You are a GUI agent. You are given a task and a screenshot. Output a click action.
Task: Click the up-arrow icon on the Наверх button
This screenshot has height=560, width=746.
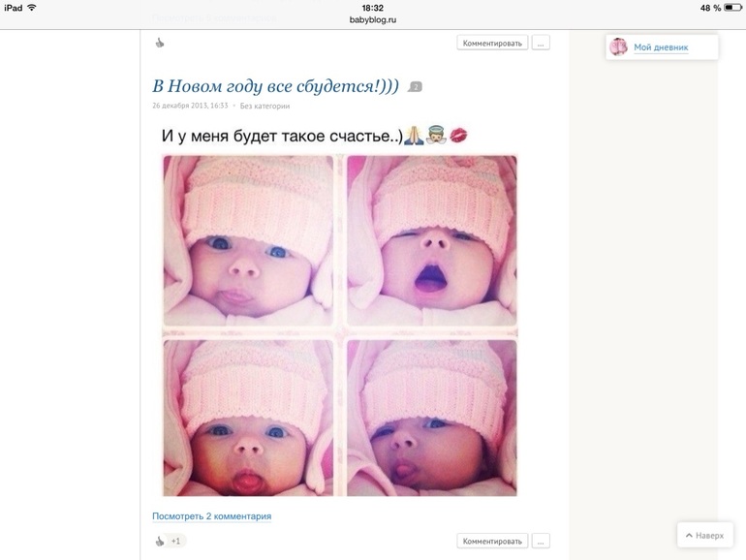(689, 535)
